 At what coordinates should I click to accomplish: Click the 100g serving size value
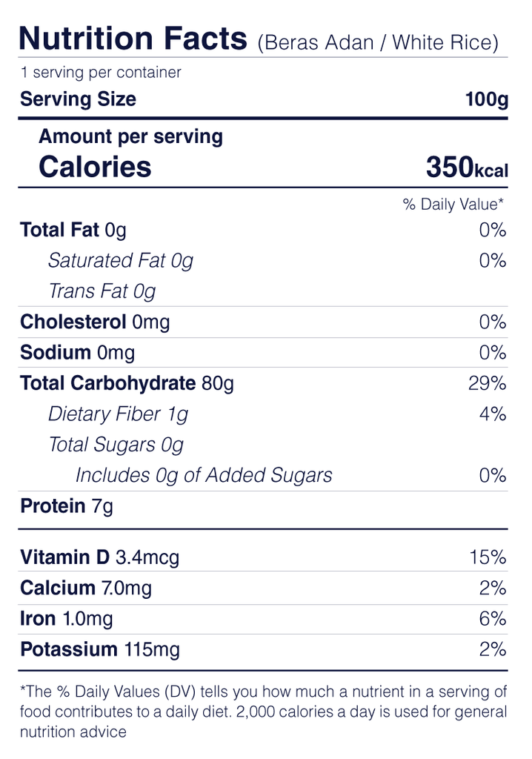pyautogui.click(x=487, y=99)
